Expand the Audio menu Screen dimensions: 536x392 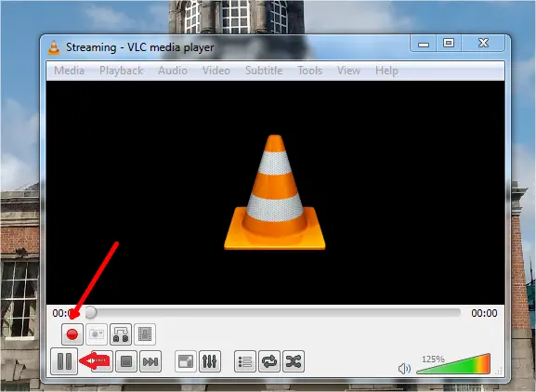point(173,71)
